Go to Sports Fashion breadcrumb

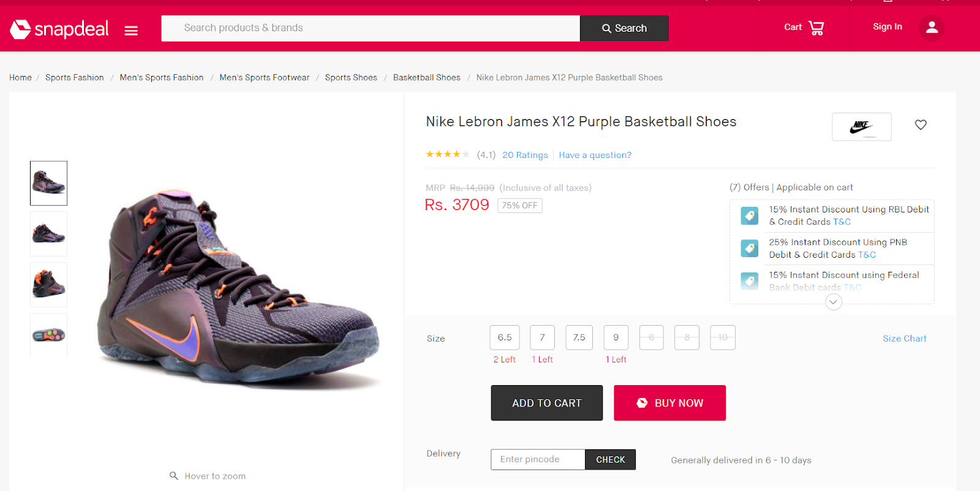(74, 77)
